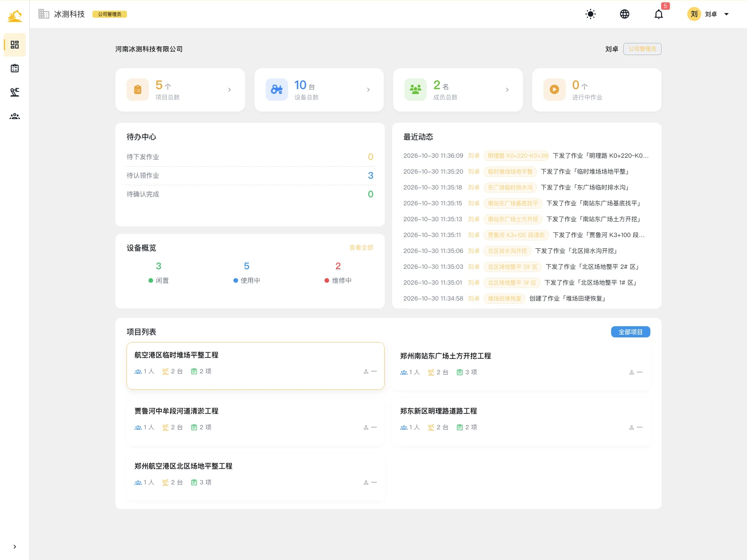747x560 pixels.
Task: Toggle light/dark theme sun icon
Action: 591,14
